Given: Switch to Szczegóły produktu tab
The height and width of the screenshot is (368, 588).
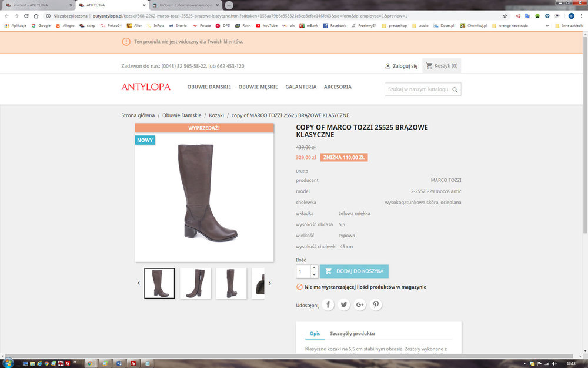Looking at the screenshot, I should pyautogui.click(x=352, y=333).
